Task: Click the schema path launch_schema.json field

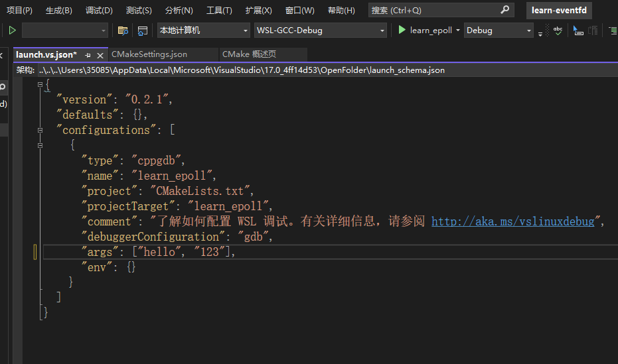Action: [x=242, y=70]
